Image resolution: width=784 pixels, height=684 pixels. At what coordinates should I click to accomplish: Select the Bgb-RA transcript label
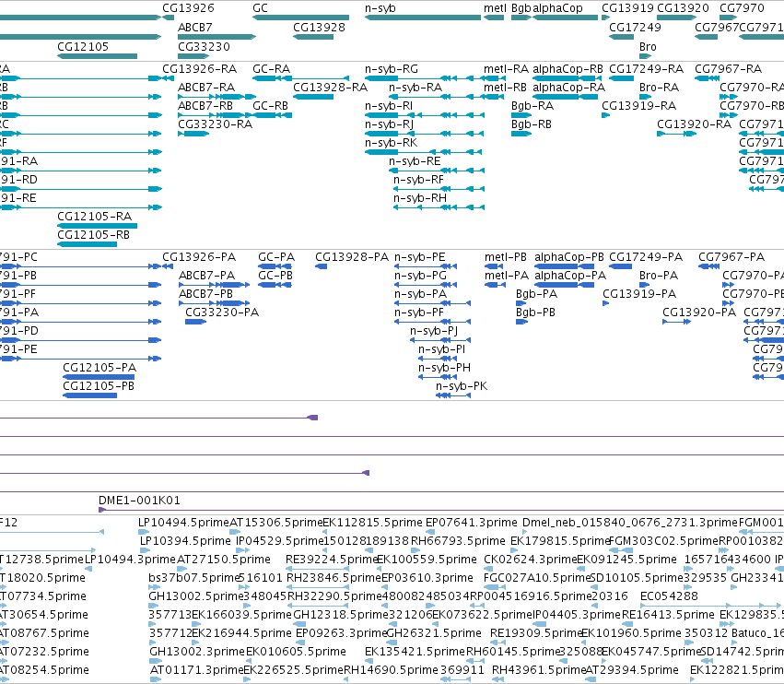click(532, 106)
